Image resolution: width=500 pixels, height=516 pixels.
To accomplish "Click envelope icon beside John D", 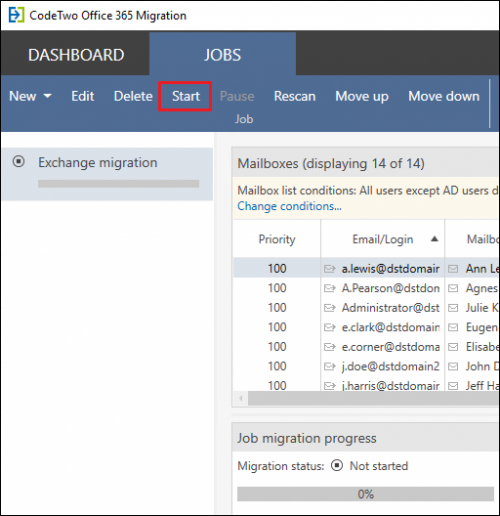I will 453,367.
